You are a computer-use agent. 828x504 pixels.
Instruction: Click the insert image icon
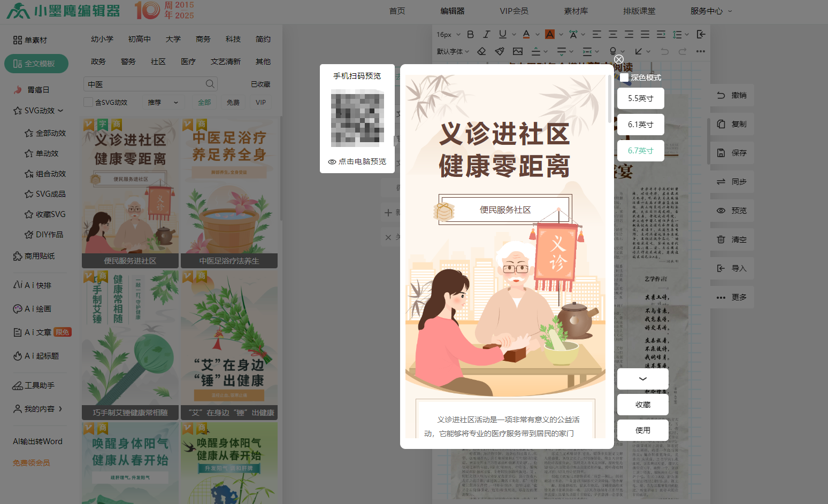point(517,51)
